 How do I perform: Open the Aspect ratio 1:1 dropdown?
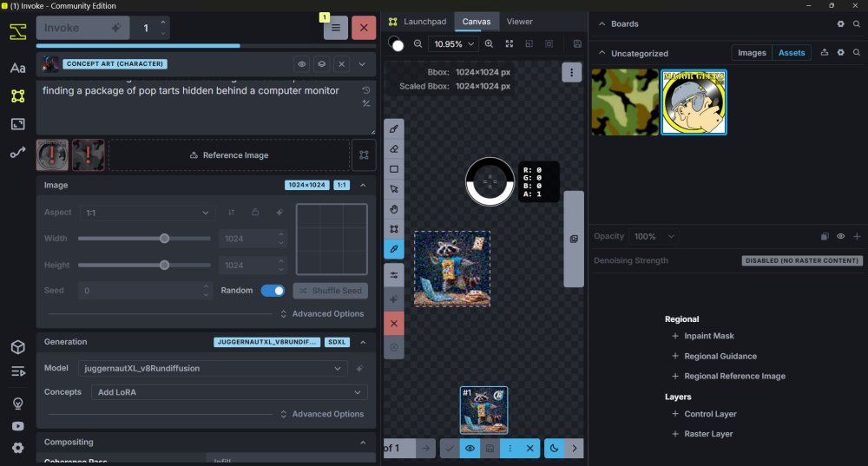(x=147, y=213)
